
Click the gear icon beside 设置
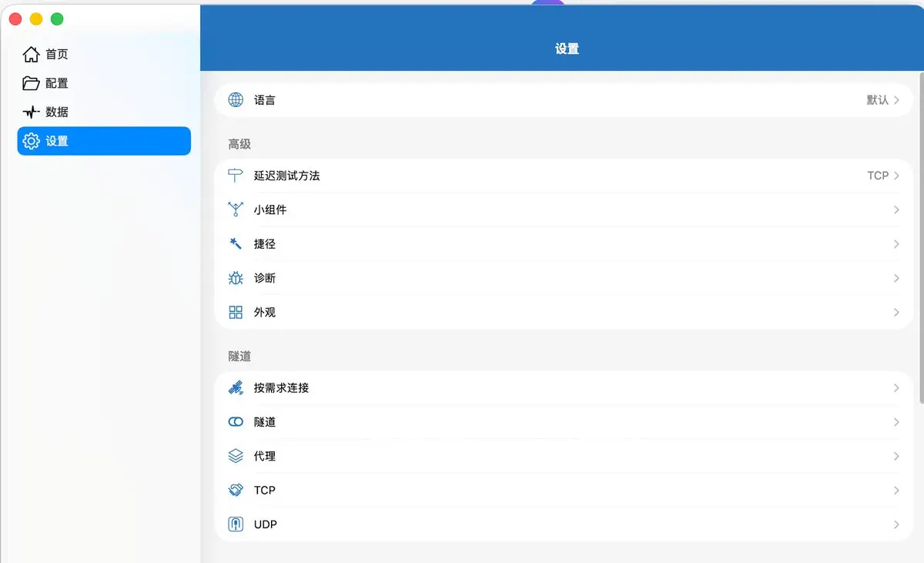(x=31, y=141)
